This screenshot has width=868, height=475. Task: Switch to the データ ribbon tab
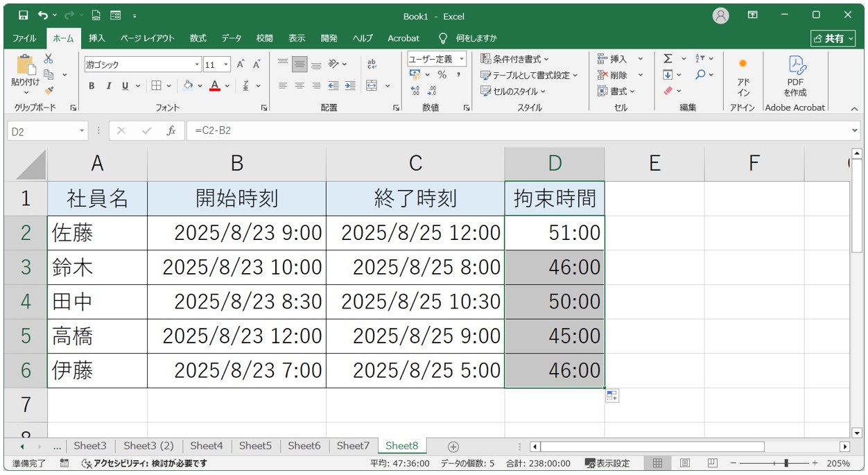pos(232,38)
